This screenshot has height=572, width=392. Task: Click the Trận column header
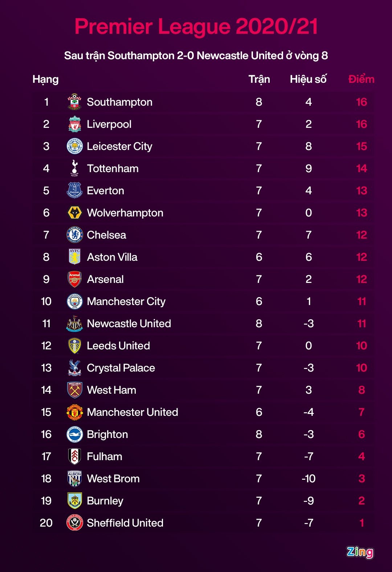pos(259,79)
